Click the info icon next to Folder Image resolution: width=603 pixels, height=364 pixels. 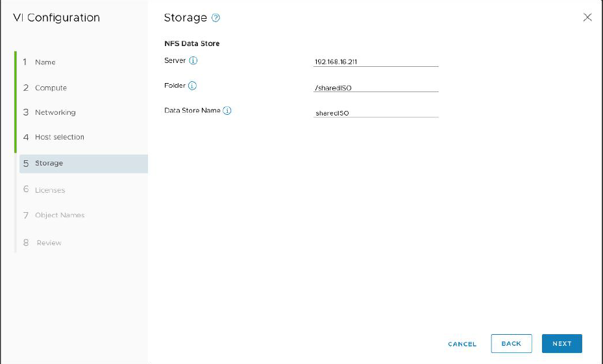tap(192, 86)
